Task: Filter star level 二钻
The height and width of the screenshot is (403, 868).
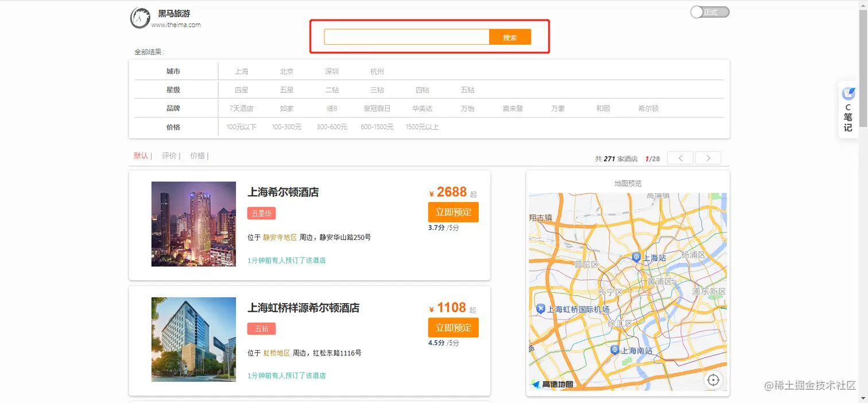Action: (332, 90)
